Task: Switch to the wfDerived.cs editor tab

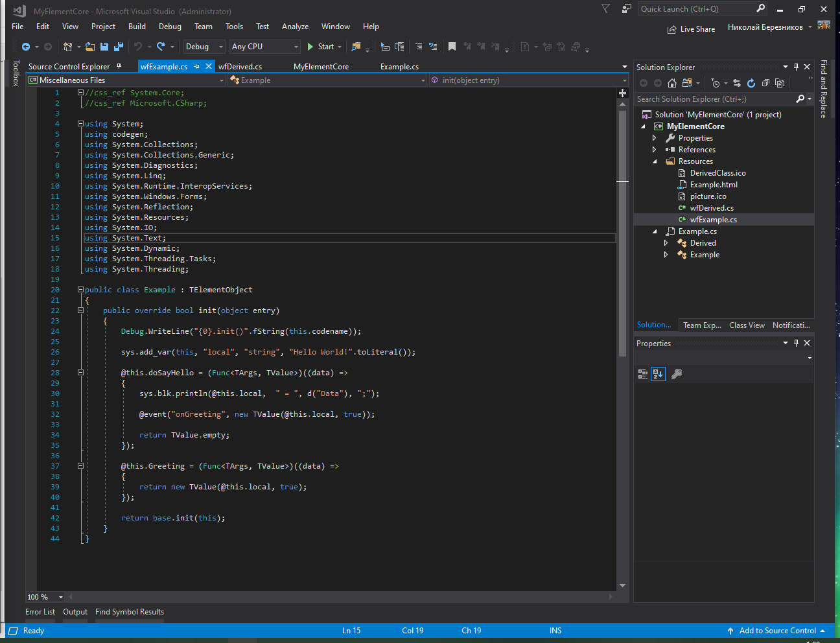Action: (x=240, y=67)
